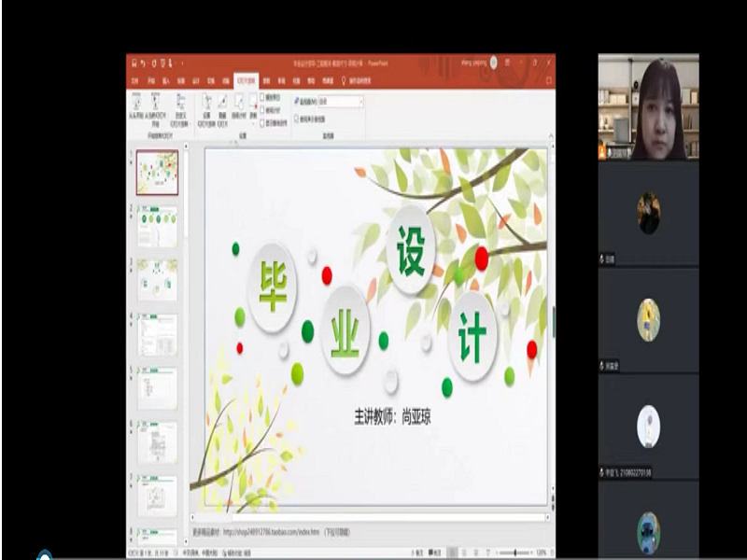Open the File (文件) tab
The width and height of the screenshot is (747, 560).
134,81
